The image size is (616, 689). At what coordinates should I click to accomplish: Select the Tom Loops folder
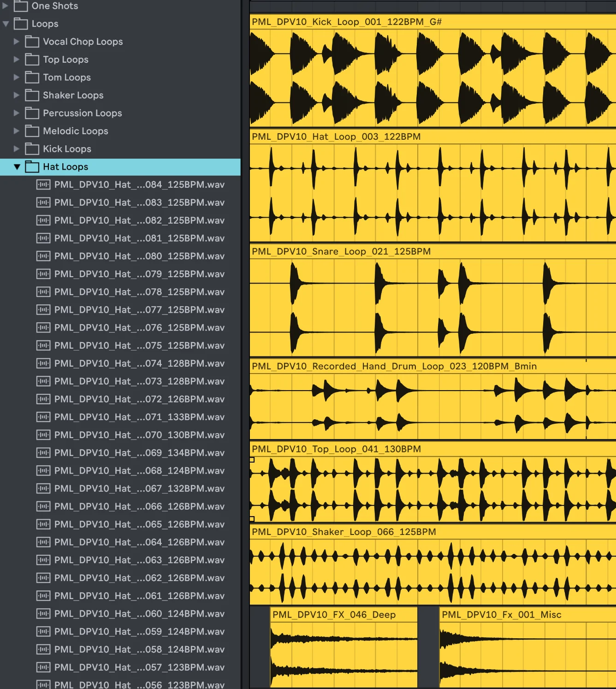pyautogui.click(x=67, y=77)
